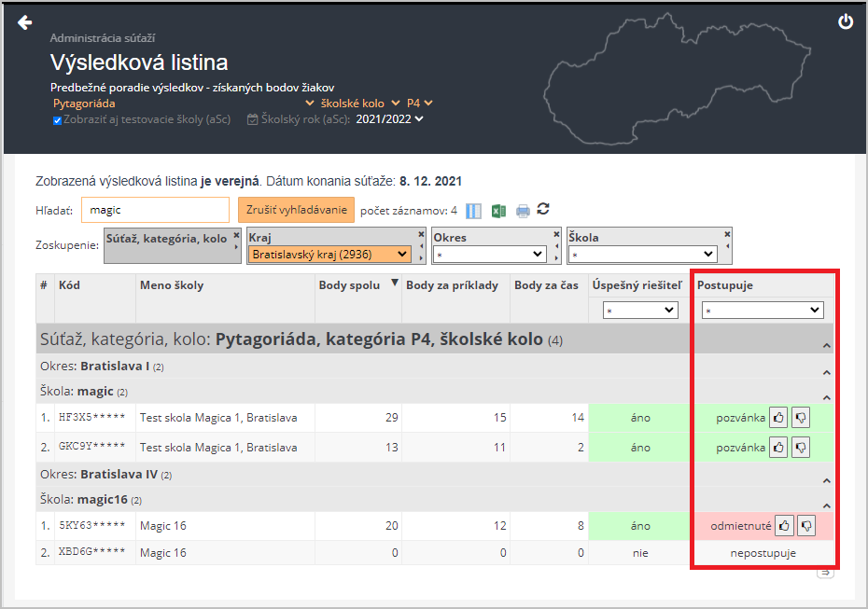Remove the Škola grouping

tap(727, 234)
